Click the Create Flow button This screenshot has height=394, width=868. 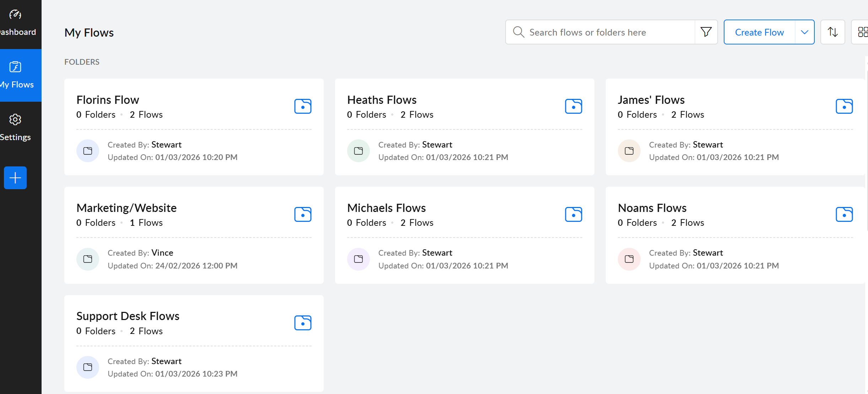(759, 32)
